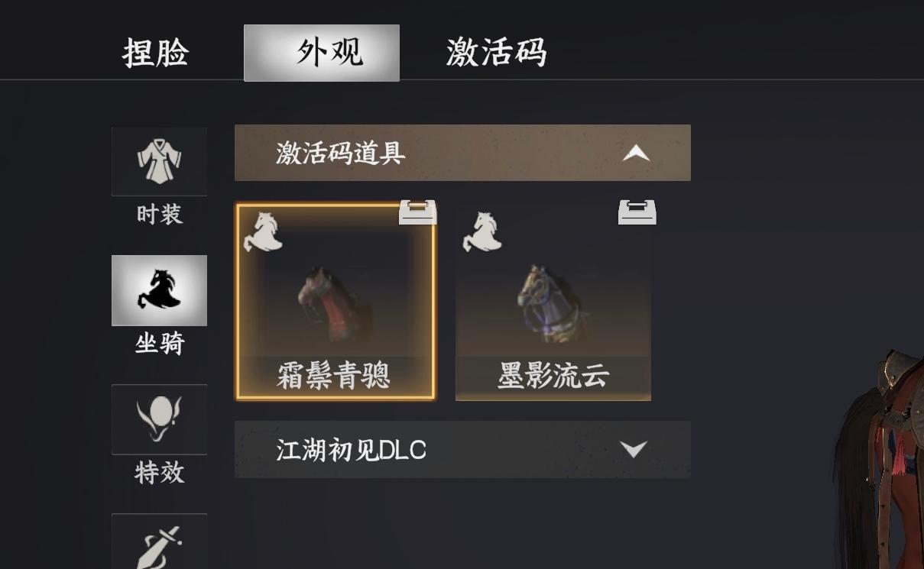This screenshot has height=569, width=924.
Task: Select the 霜鬃青骢 mount thumbnail
Action: [x=336, y=302]
